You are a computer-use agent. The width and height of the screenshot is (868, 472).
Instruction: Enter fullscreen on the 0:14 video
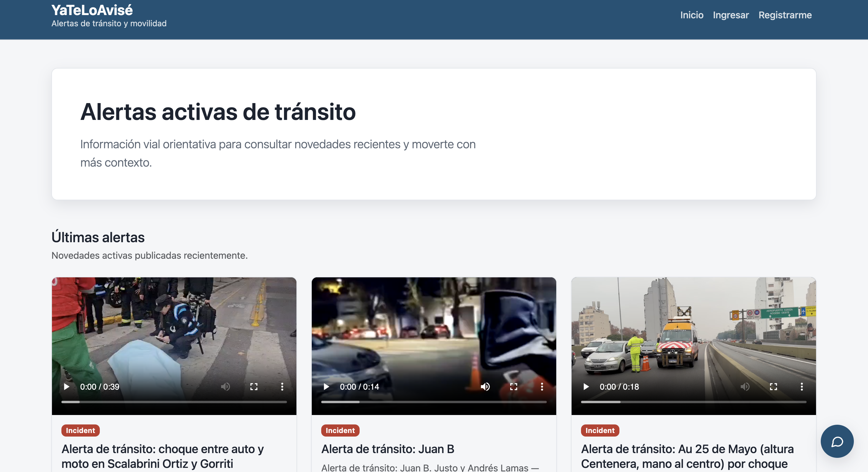pos(513,387)
